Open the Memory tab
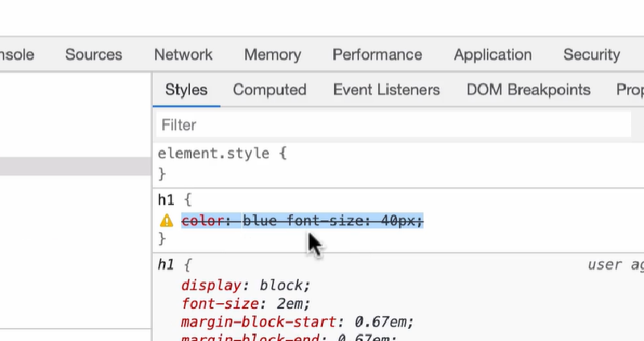The width and height of the screenshot is (644, 341). (x=273, y=55)
